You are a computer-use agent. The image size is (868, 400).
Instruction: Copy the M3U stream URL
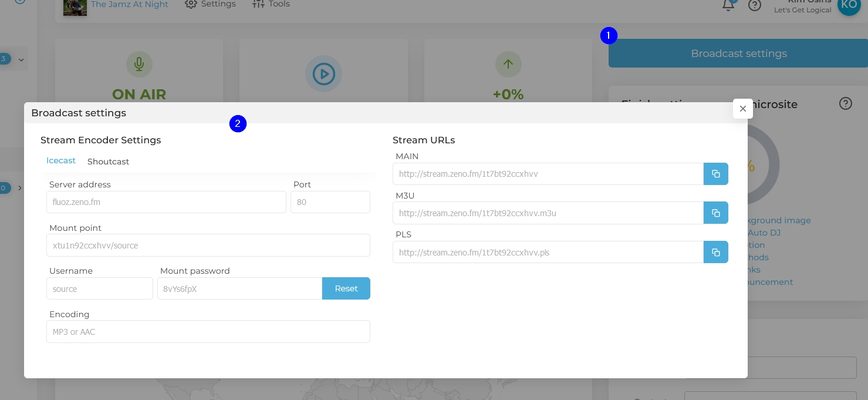pos(716,213)
